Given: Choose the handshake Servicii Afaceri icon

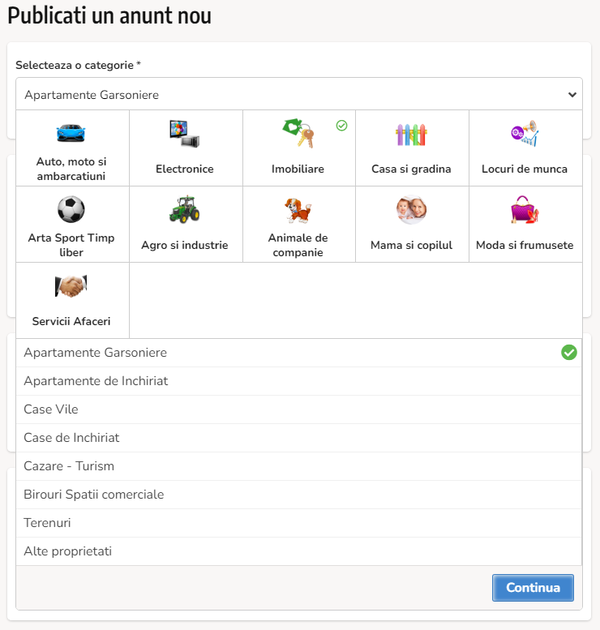Looking at the screenshot, I should click(x=71, y=286).
